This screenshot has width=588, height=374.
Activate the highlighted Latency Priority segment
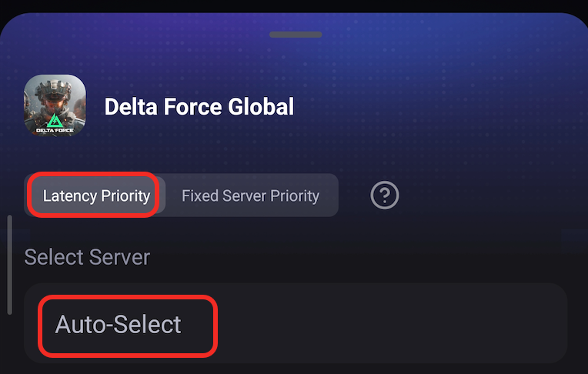[x=96, y=195]
